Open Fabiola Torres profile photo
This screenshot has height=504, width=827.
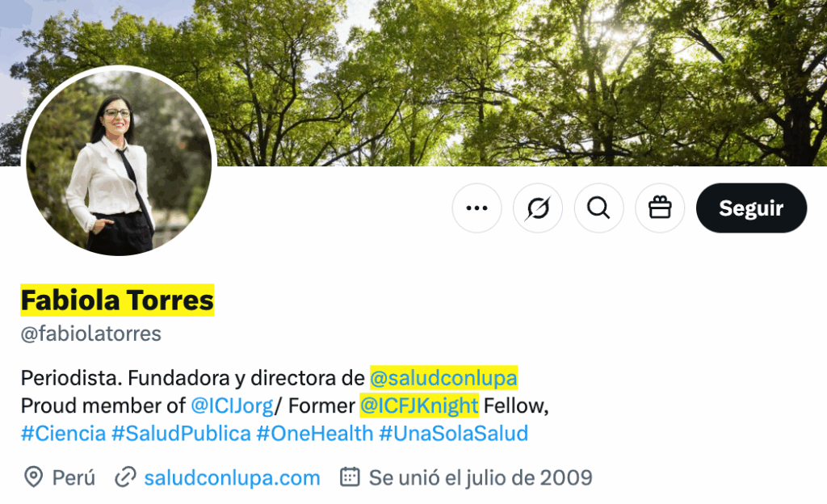coord(120,163)
